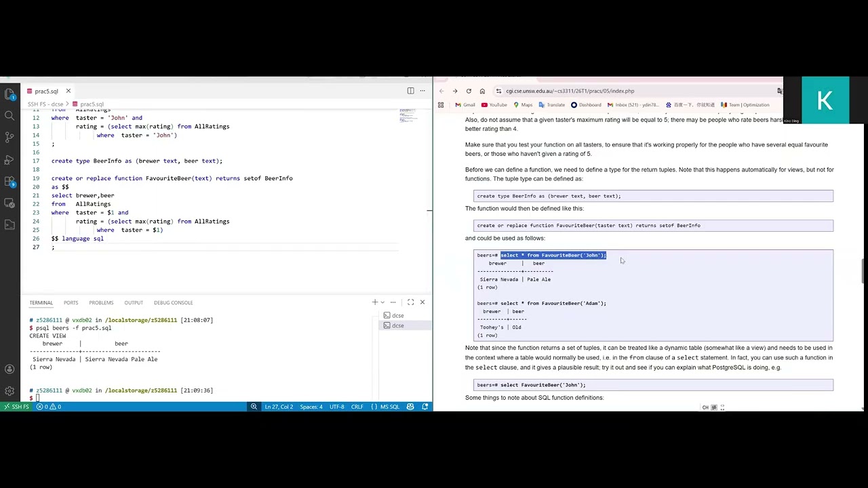This screenshot has height=488, width=868.
Task: Click the prac5.sql breadcrumb item
Action: click(x=88, y=104)
